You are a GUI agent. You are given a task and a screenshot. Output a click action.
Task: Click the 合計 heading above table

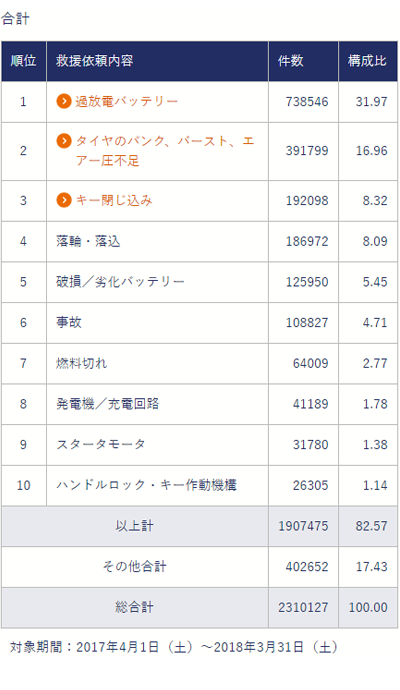tap(15, 18)
